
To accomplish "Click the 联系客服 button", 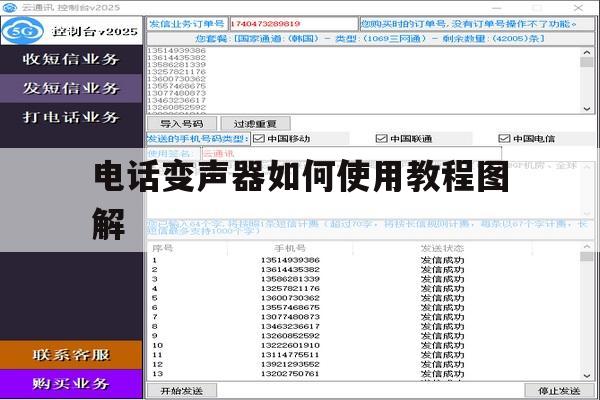I will pos(71,355).
